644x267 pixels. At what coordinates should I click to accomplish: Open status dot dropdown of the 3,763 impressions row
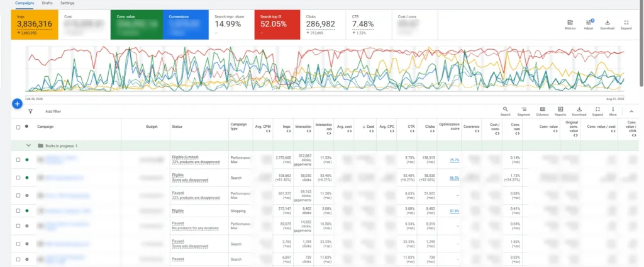[x=26, y=244]
